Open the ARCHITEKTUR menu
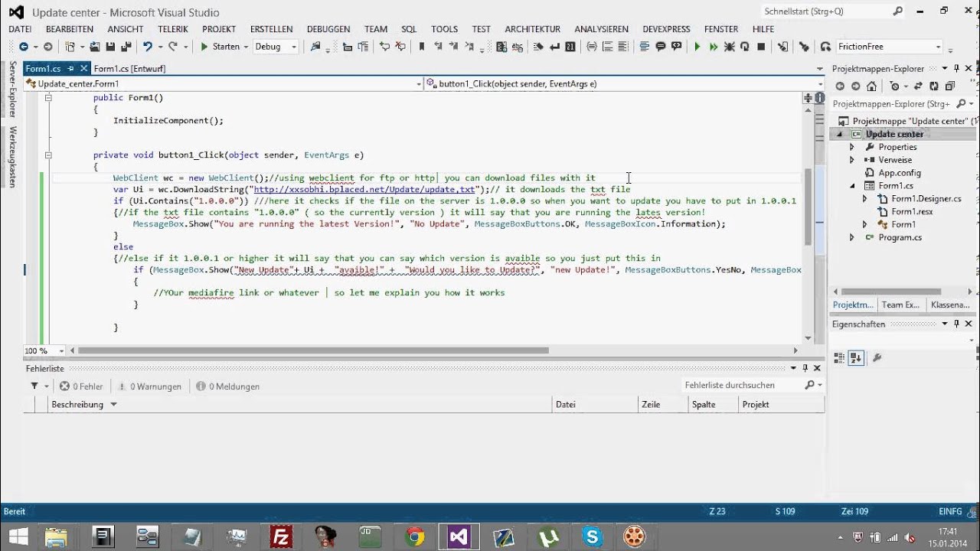The width and height of the screenshot is (980, 551). click(532, 29)
